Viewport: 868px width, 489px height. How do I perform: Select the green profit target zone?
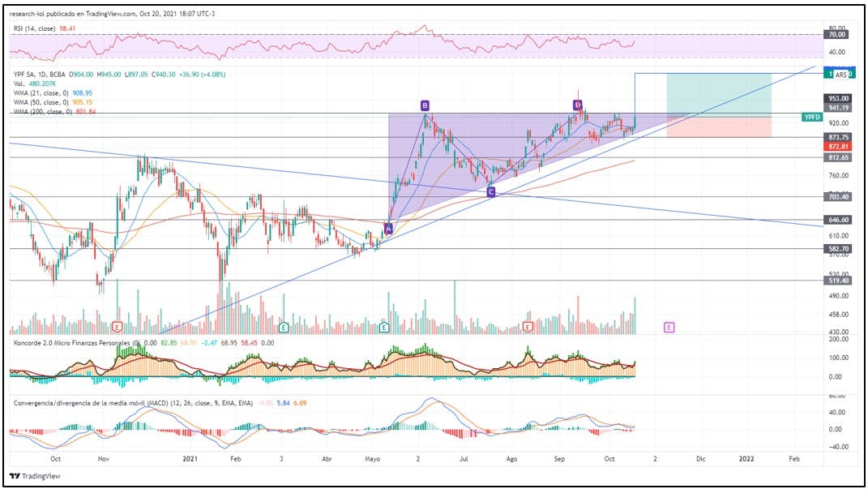719,95
